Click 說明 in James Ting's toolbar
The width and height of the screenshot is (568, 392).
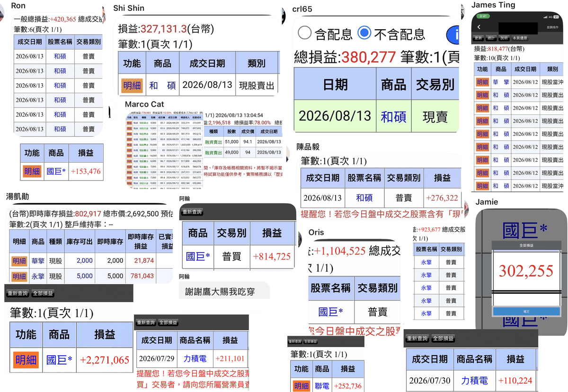(x=504, y=38)
